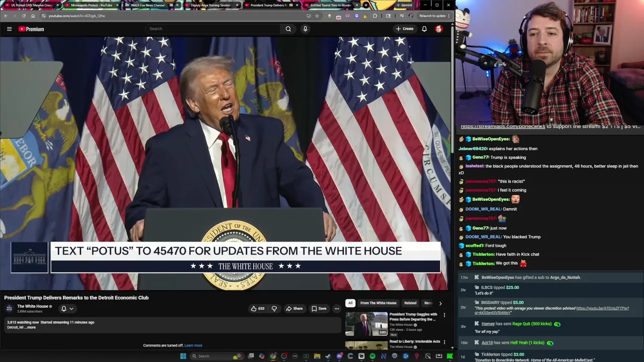The width and height of the screenshot is (644, 362).
Task: Open the Gemini button in Chrome
Action: pos(404,5)
